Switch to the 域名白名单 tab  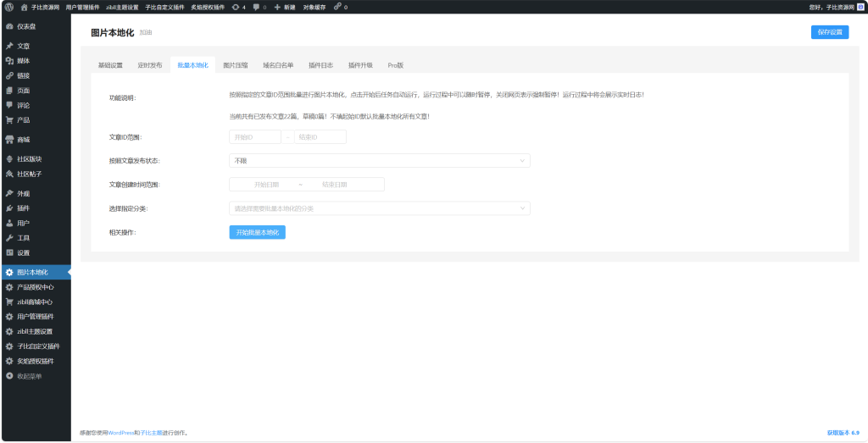(278, 65)
